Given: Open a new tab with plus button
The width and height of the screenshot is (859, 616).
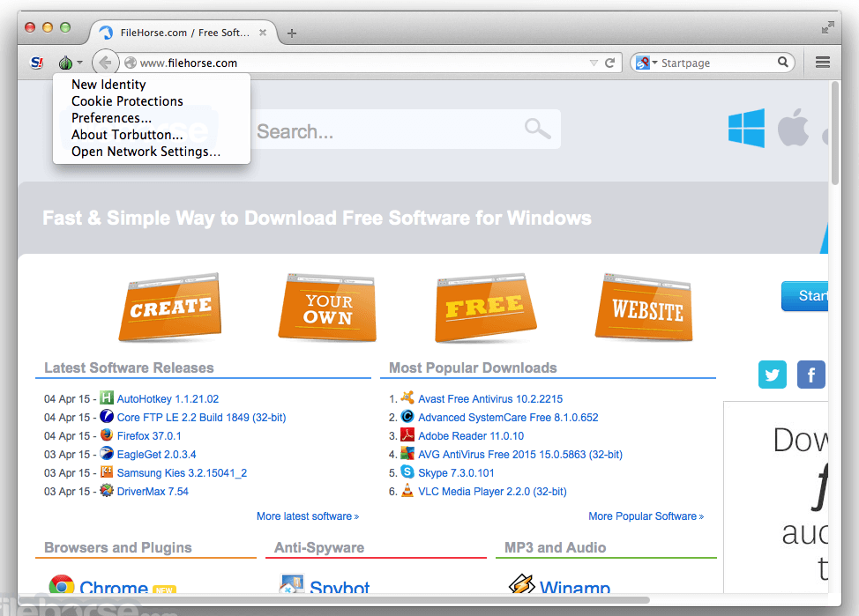Looking at the screenshot, I should pyautogui.click(x=291, y=33).
